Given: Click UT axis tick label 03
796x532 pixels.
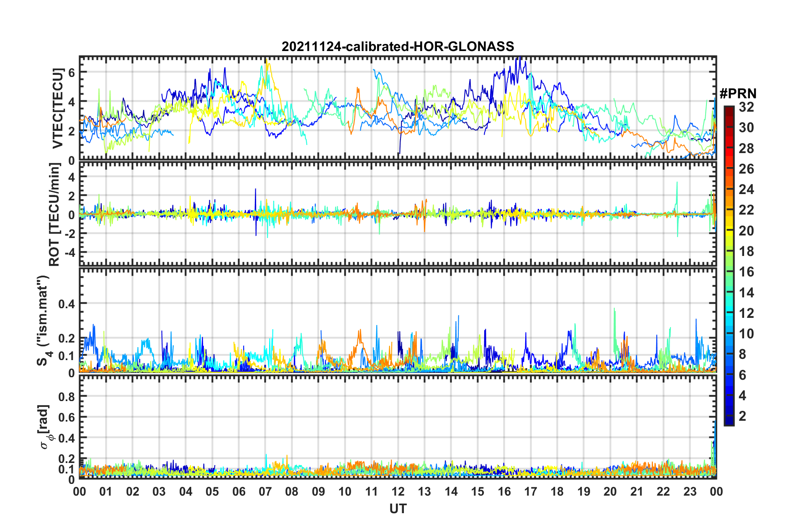Looking at the screenshot, I should (x=159, y=491).
